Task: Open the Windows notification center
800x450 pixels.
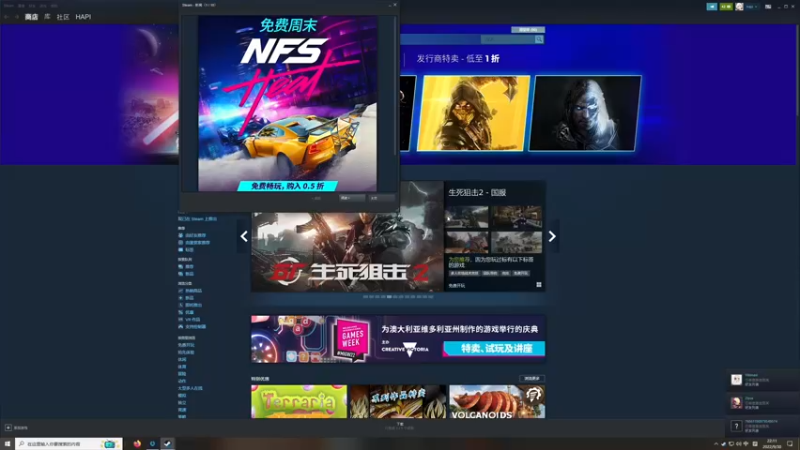Action: [790, 444]
